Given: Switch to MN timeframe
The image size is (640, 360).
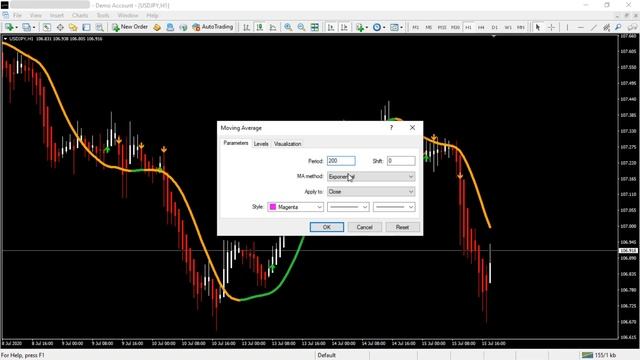Looking at the screenshot, I should point(521,27).
